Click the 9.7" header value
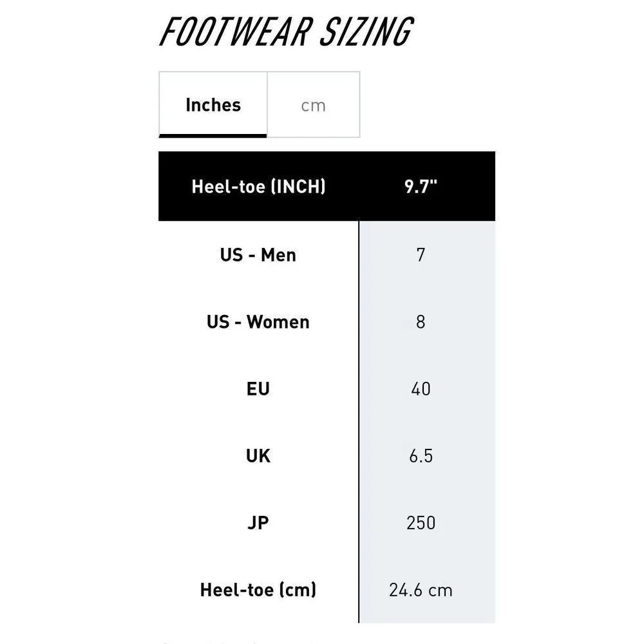644x644 pixels. tap(421, 187)
